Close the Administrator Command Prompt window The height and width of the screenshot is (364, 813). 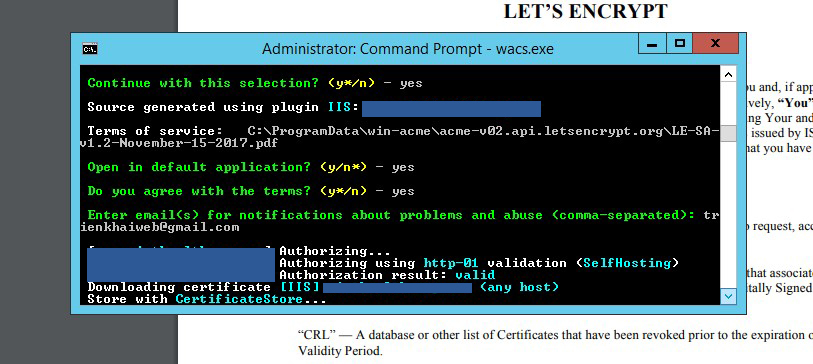click(x=716, y=44)
